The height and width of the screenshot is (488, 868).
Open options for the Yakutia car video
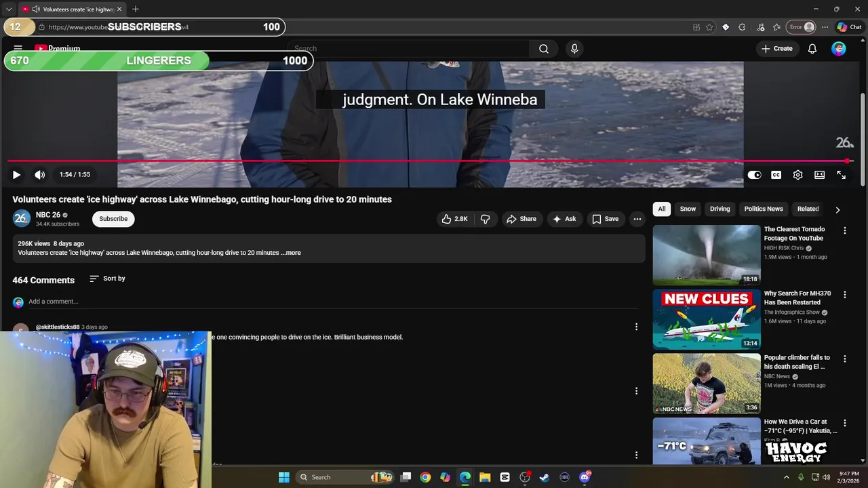click(x=845, y=423)
